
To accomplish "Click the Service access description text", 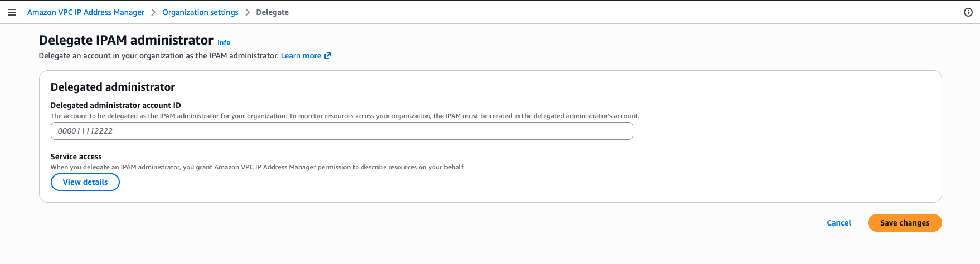I will 258,167.
